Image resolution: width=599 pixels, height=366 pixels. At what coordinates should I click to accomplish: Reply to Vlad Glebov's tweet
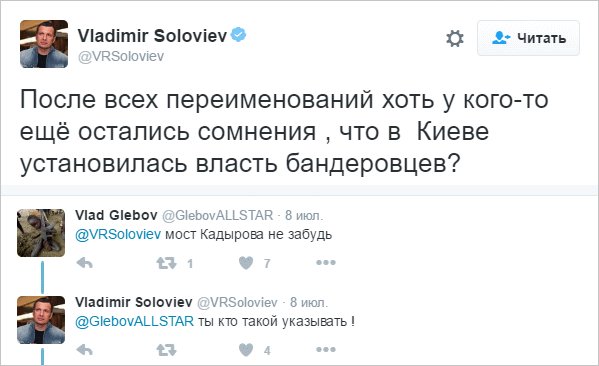coord(84,263)
